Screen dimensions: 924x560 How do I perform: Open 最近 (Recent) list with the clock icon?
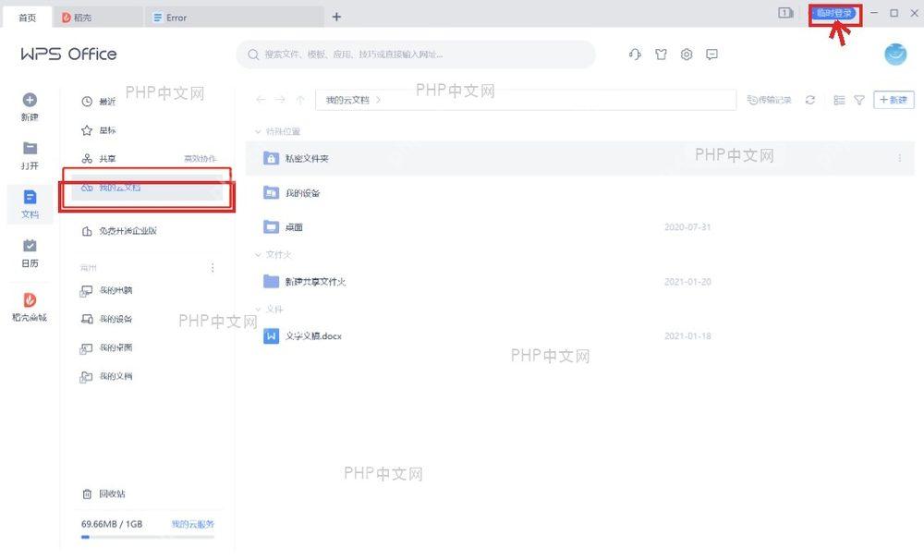99,102
